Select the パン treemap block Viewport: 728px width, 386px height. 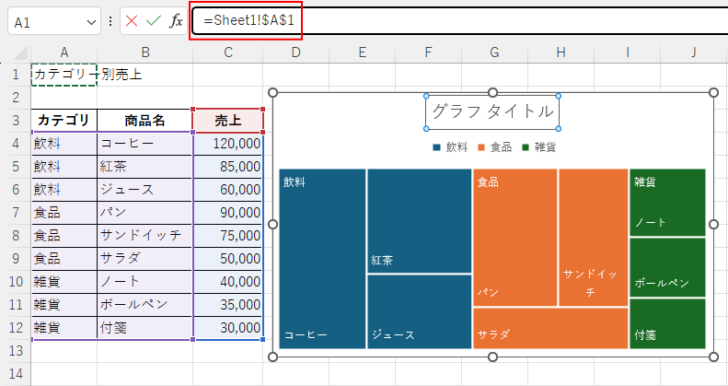[x=515, y=237]
